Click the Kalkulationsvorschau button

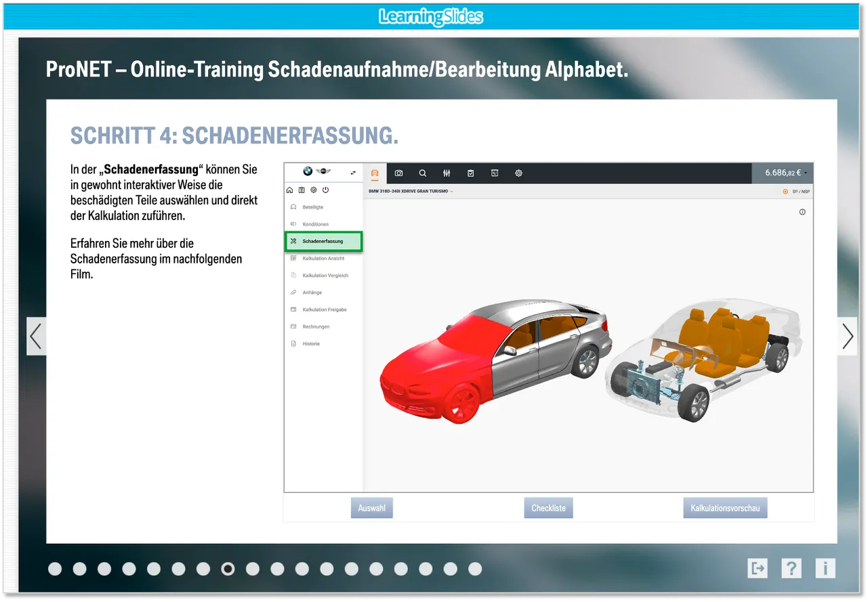click(x=725, y=508)
